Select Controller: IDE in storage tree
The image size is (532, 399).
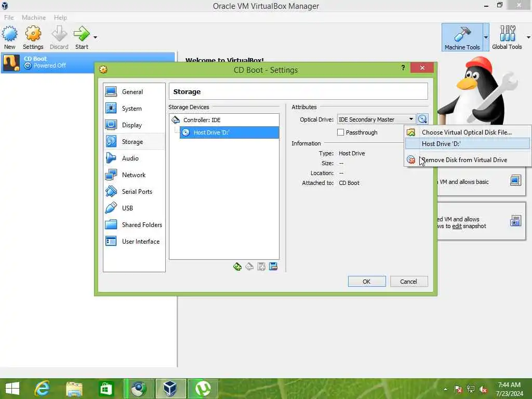(224, 120)
